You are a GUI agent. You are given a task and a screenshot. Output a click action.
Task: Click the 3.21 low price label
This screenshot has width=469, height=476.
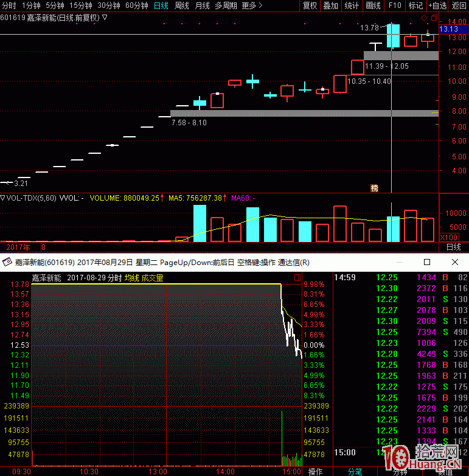tap(21, 184)
